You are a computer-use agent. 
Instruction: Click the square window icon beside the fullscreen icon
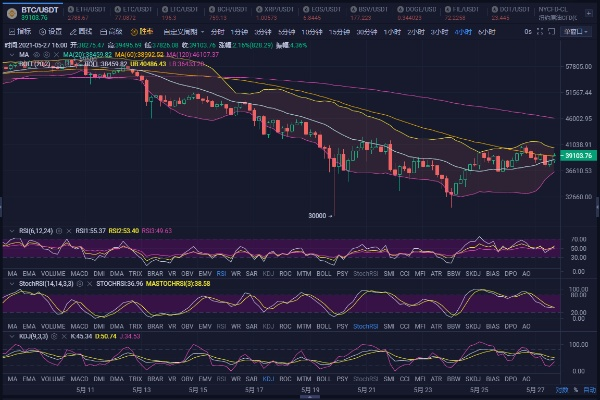click(x=551, y=31)
